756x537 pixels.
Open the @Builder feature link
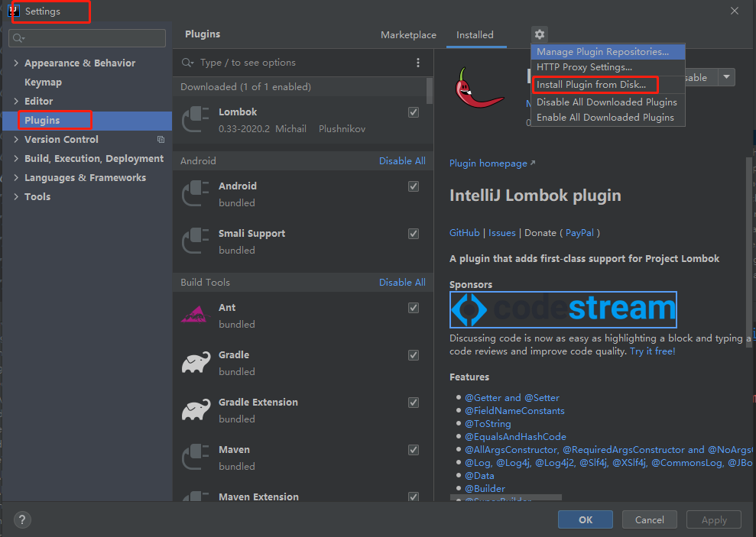click(x=485, y=489)
